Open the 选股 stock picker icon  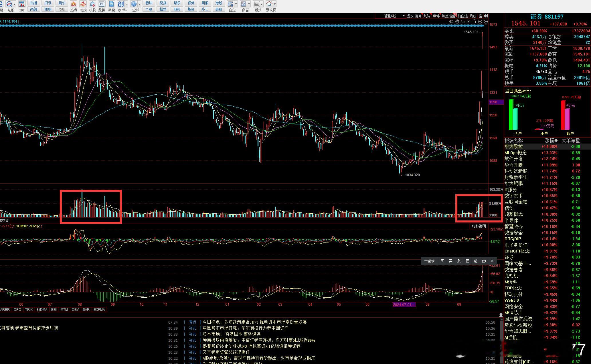(9, 4)
